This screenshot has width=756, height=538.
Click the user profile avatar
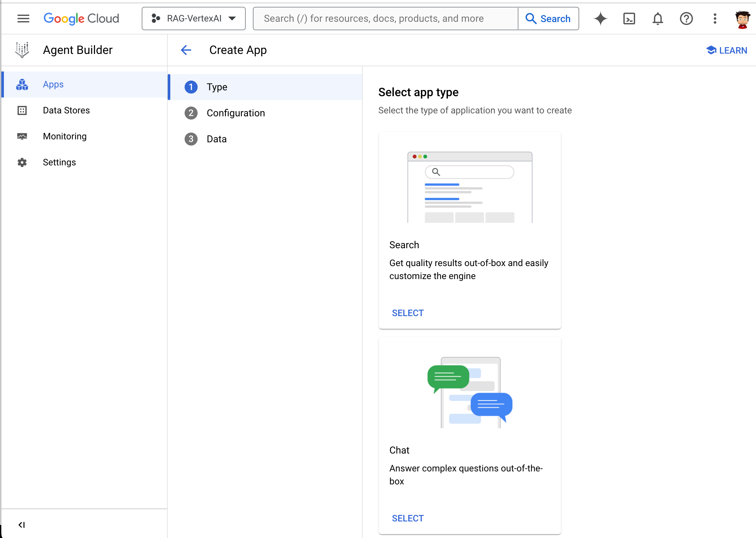point(742,19)
